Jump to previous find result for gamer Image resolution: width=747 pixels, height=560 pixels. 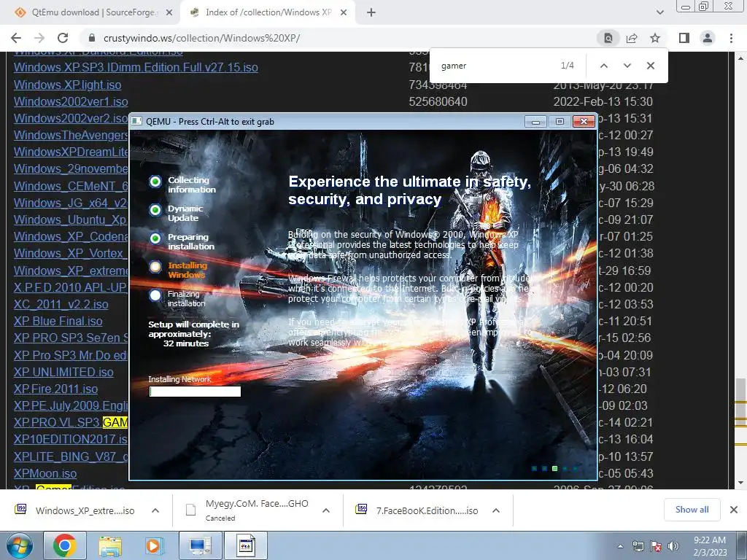(x=603, y=66)
